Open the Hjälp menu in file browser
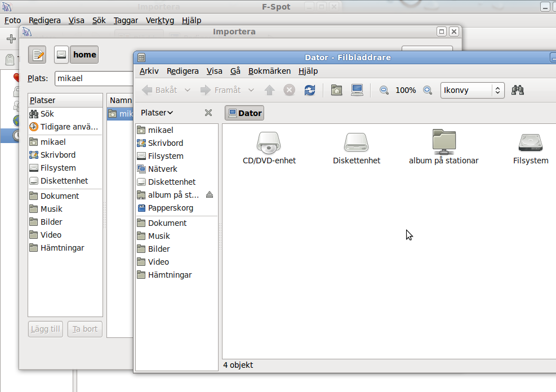This screenshot has width=556, height=392. [x=308, y=71]
